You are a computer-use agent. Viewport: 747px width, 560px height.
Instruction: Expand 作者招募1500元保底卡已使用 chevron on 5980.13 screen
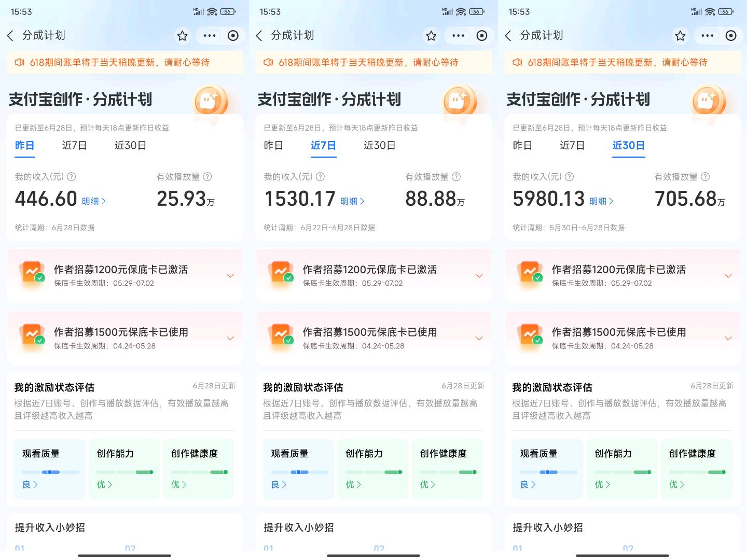click(x=728, y=339)
